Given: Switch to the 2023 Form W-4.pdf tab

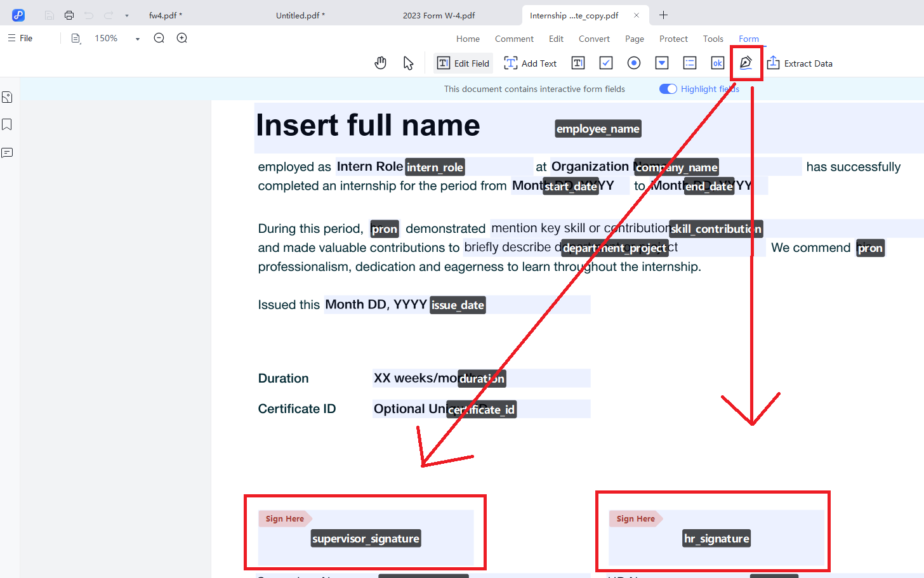Looking at the screenshot, I should (x=439, y=15).
